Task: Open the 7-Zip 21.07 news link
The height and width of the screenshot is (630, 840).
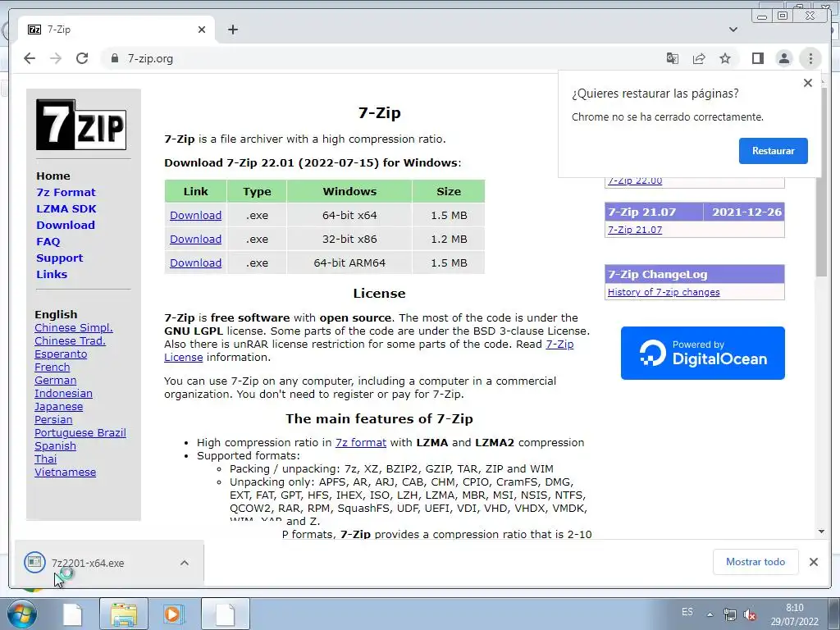Action: pos(635,230)
